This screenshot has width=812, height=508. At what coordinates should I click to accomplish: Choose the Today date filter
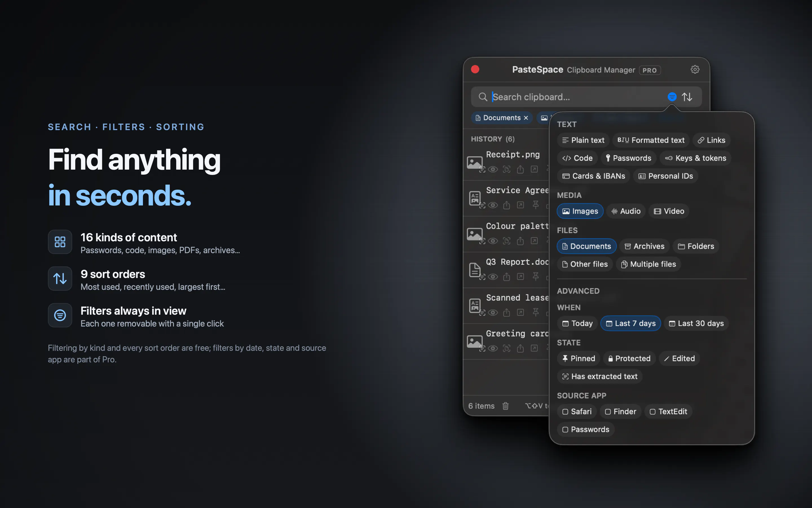577,323
